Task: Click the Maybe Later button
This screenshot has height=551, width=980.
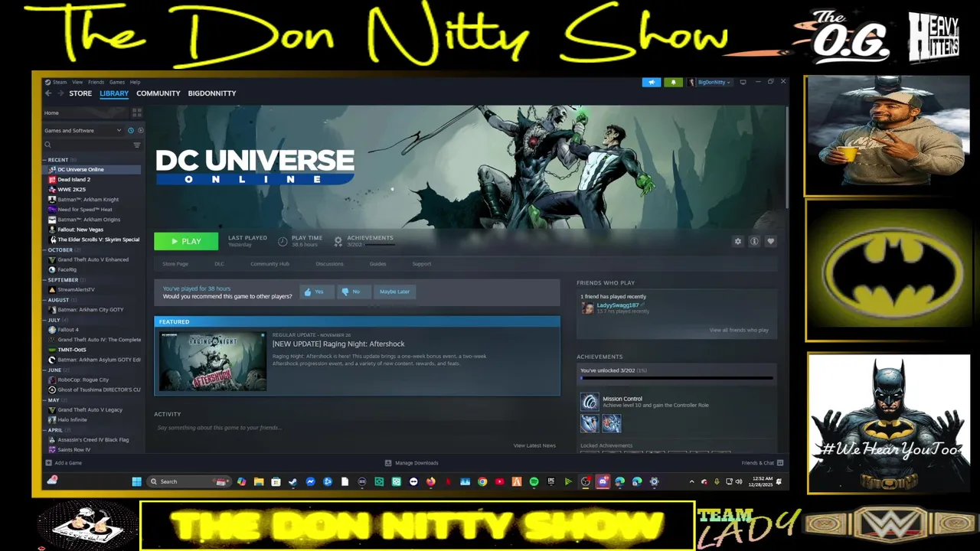Action: pos(394,292)
